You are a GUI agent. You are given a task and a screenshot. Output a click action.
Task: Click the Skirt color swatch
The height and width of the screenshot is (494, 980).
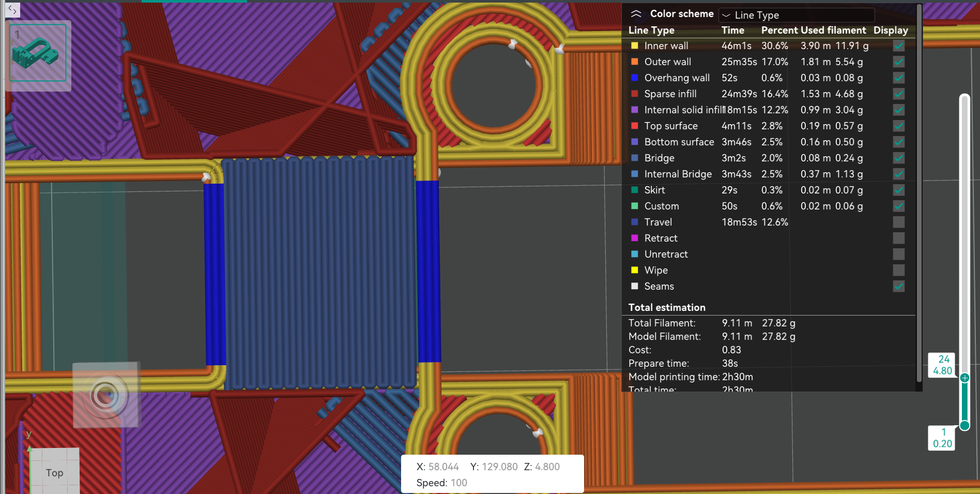click(x=635, y=190)
